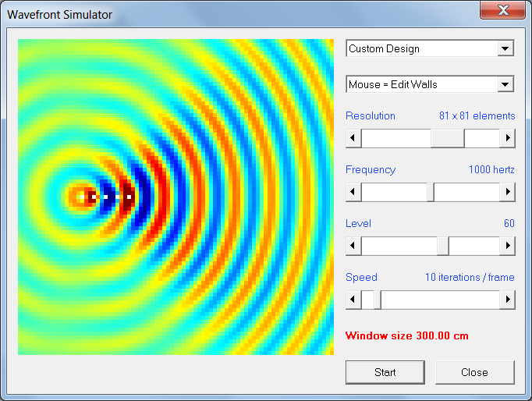Click the Close button
Image resolution: width=532 pixels, height=401 pixels.
pos(474,372)
